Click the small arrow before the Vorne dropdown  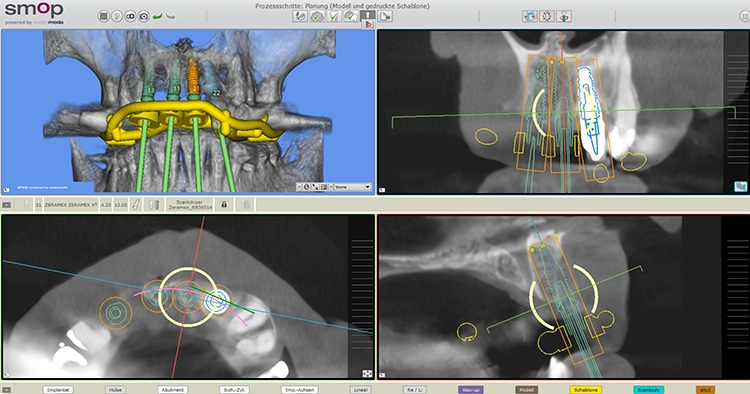pyautogui.click(x=331, y=187)
